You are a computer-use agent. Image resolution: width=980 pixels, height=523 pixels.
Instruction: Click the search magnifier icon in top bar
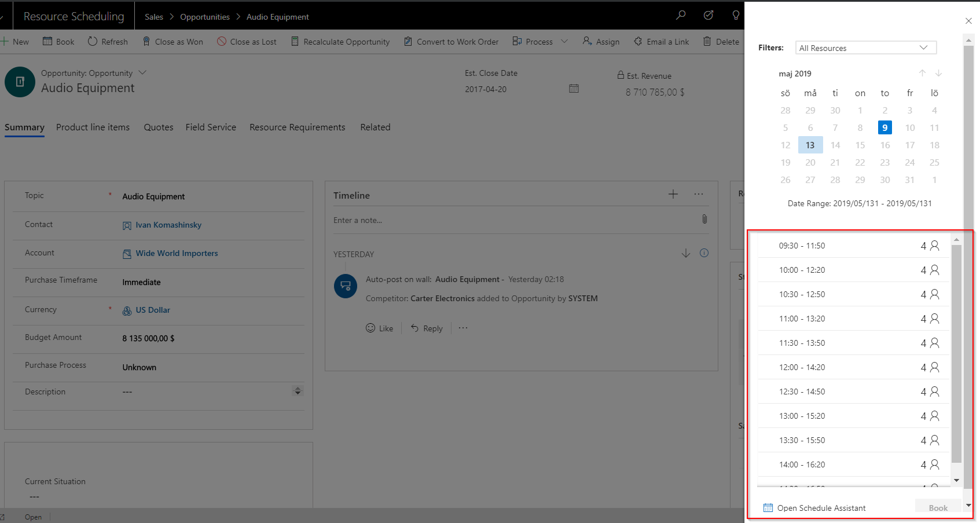(x=681, y=15)
